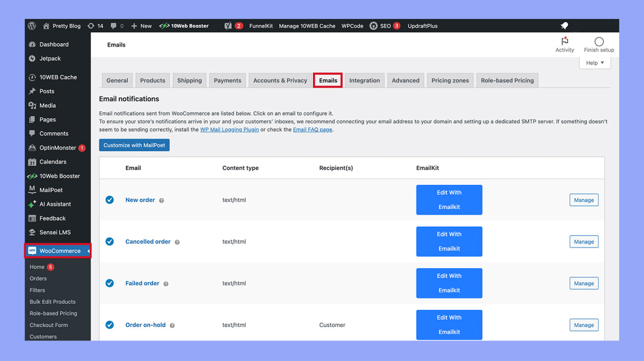Click the help tooltip beside Order on-hold
644x361 pixels.
pos(171,325)
